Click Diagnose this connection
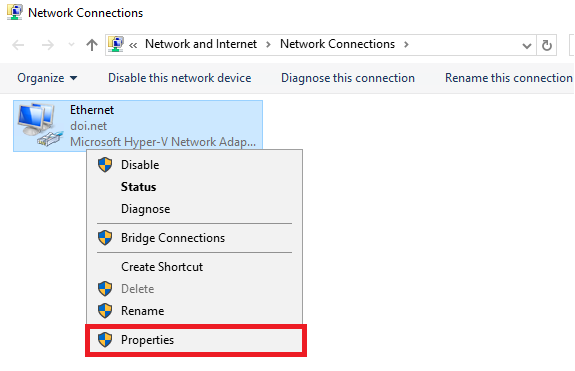This screenshot has height=371, width=575. pos(348,78)
